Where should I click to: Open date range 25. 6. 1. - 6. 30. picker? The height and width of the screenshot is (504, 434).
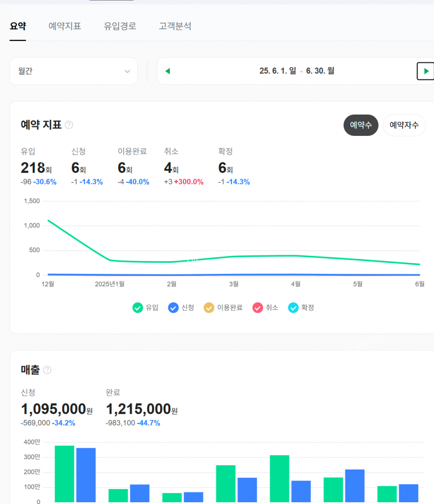pos(297,71)
